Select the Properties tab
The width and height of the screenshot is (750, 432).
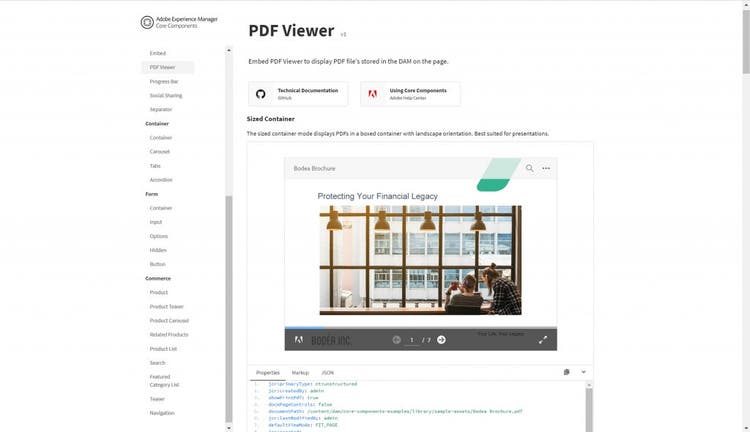pyautogui.click(x=268, y=372)
